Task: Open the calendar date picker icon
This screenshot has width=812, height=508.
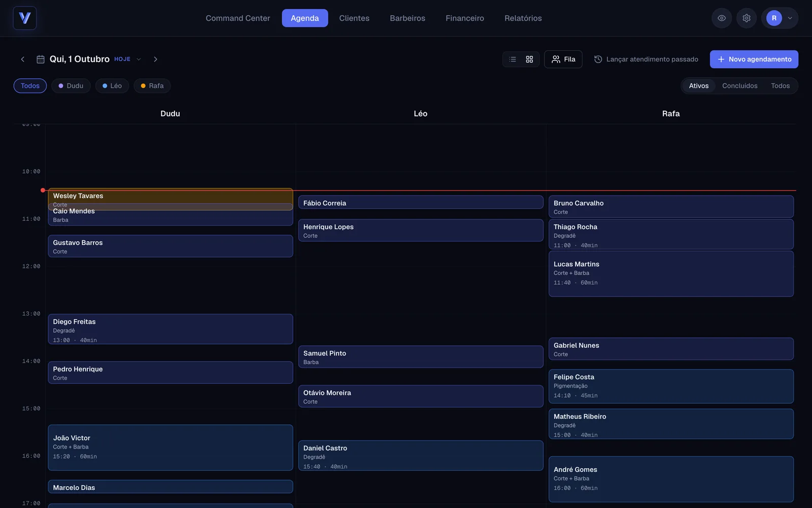Action: click(x=41, y=59)
